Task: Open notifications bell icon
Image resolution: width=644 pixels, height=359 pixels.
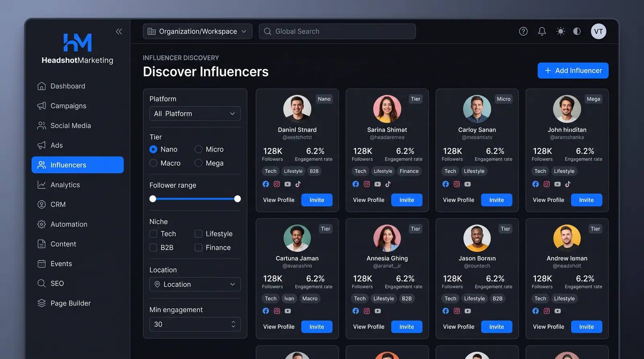Action: (x=542, y=31)
